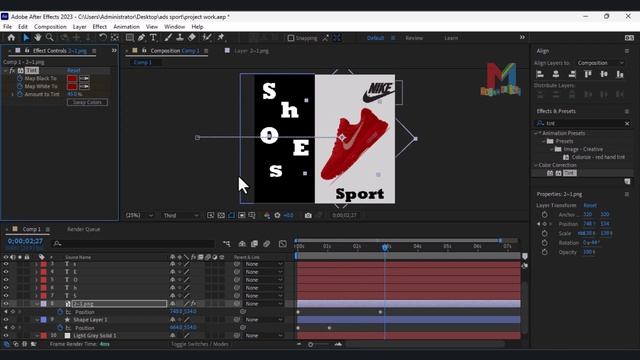This screenshot has height=360, width=640.
Task: Open the magnification ratio dropdown
Action: point(139,215)
